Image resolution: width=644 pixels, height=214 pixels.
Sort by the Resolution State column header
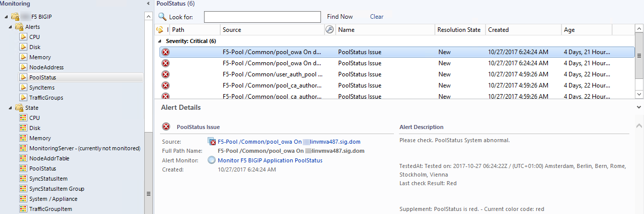(x=460, y=30)
